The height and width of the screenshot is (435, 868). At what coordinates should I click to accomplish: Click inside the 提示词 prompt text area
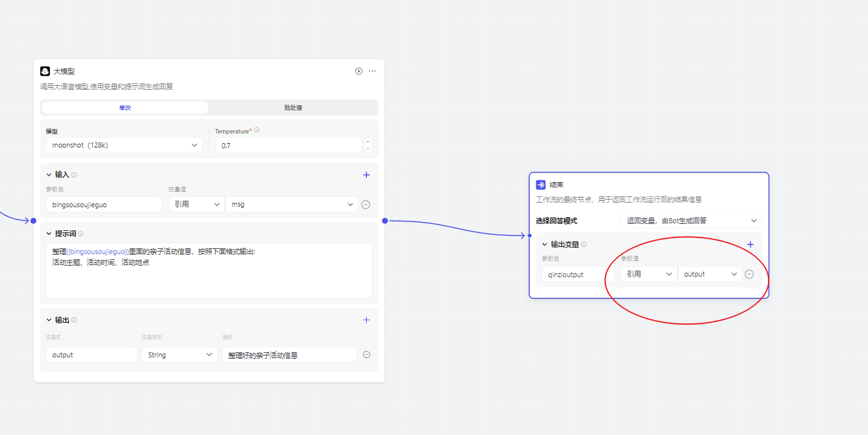tap(208, 276)
